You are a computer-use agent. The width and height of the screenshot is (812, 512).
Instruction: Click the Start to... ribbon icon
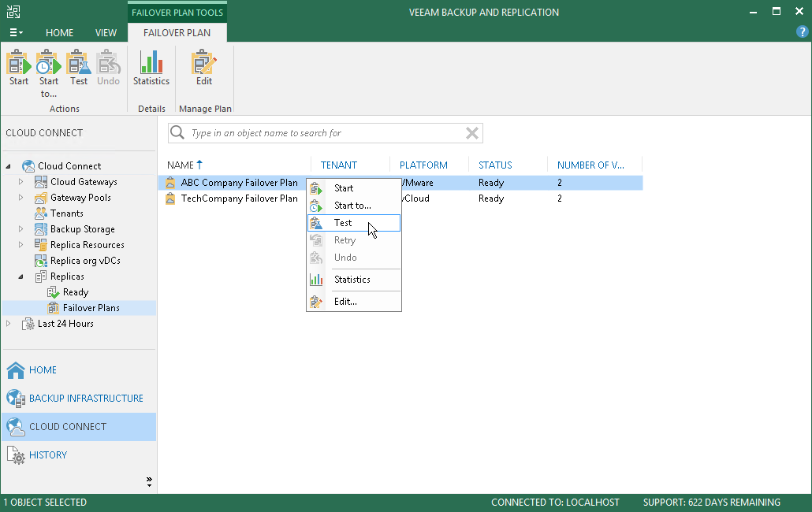49,73
